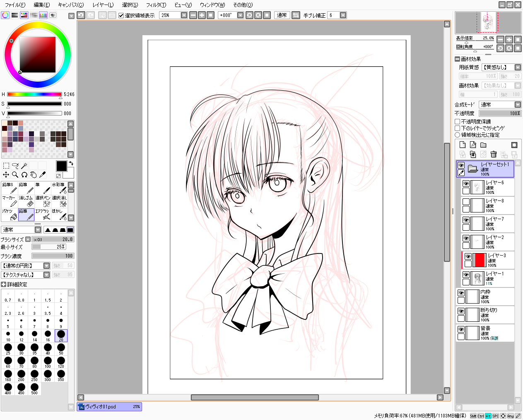Image resolution: width=523 pixels, height=420 pixels.
Task: Enable 下のレイヤーでクリッピング checkbox
Action: click(x=458, y=128)
